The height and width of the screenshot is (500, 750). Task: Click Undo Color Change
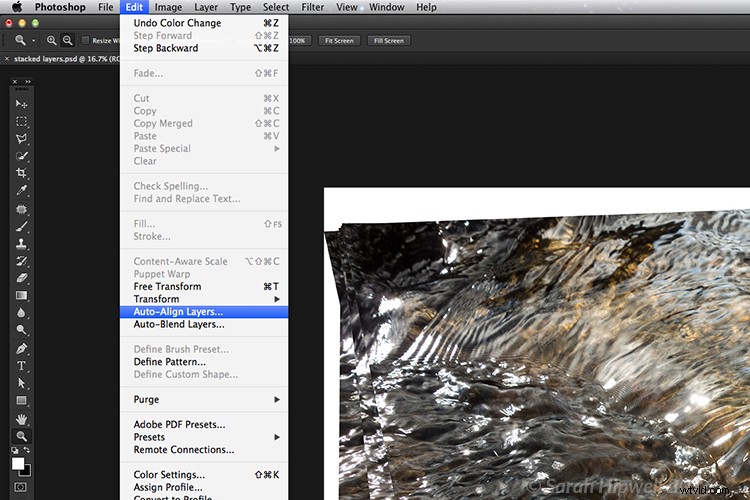[204, 23]
